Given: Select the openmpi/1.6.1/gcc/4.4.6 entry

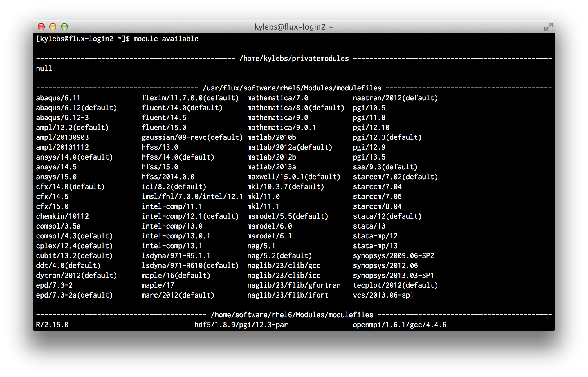Looking at the screenshot, I should 399,325.
